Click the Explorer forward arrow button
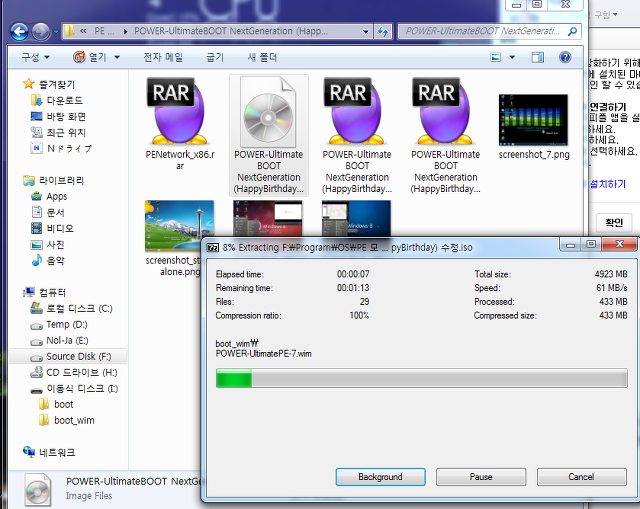 (x=41, y=31)
